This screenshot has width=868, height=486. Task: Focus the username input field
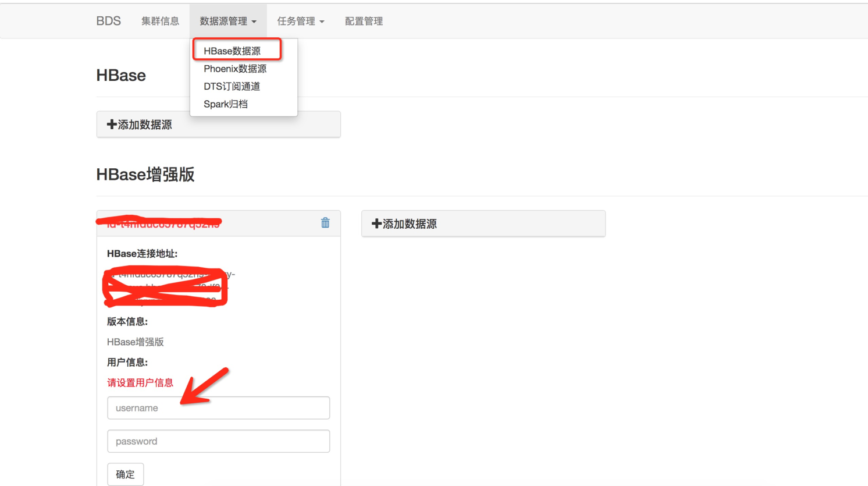point(218,408)
